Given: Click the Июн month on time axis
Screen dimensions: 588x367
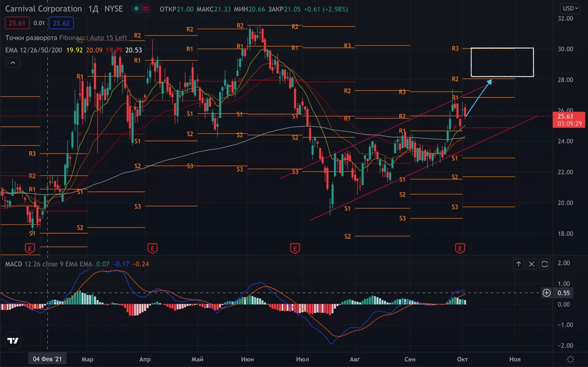Looking at the screenshot, I should click(x=247, y=359).
